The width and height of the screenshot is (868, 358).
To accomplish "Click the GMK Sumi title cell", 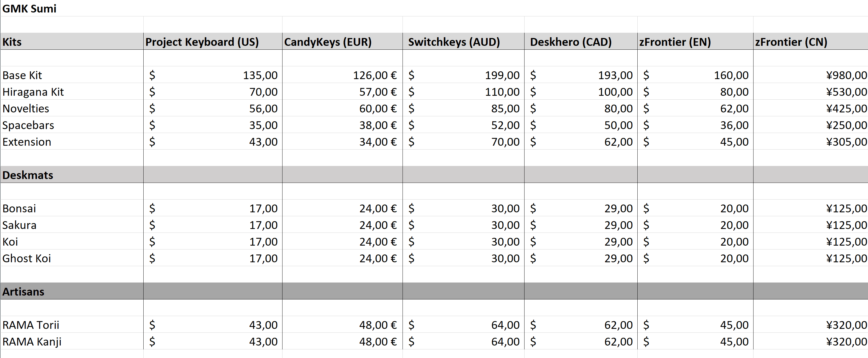I will pos(29,8).
